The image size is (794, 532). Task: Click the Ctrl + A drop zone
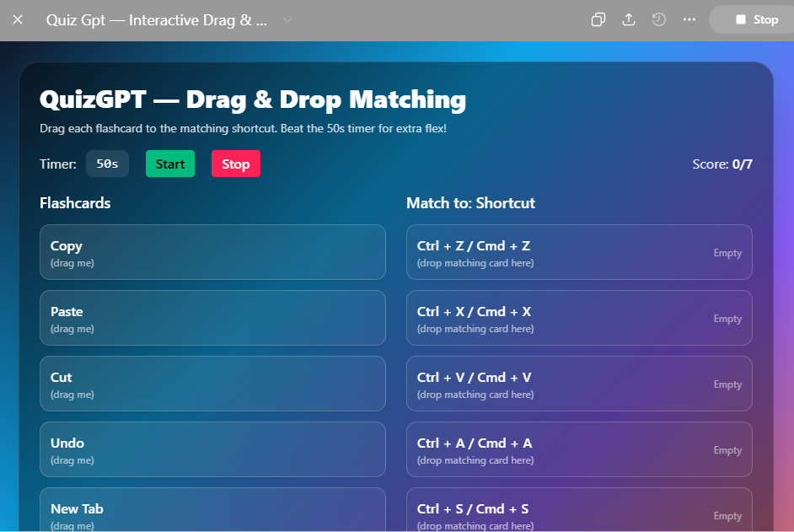click(x=579, y=449)
